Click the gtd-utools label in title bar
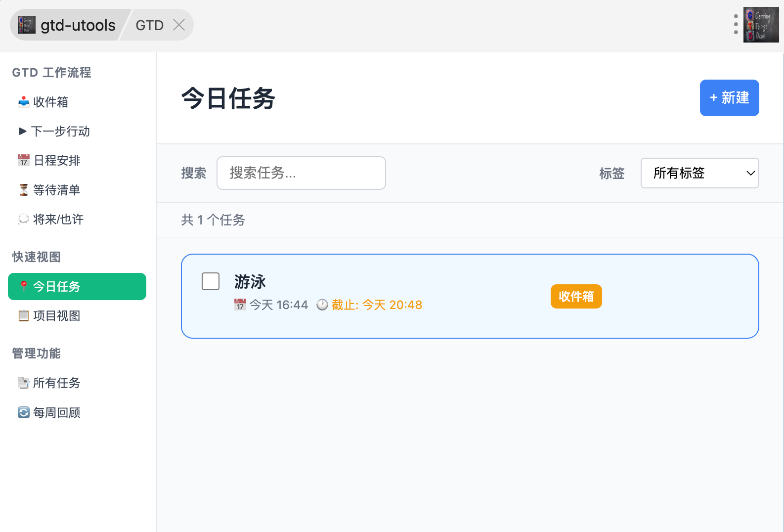784x532 pixels. coord(78,25)
